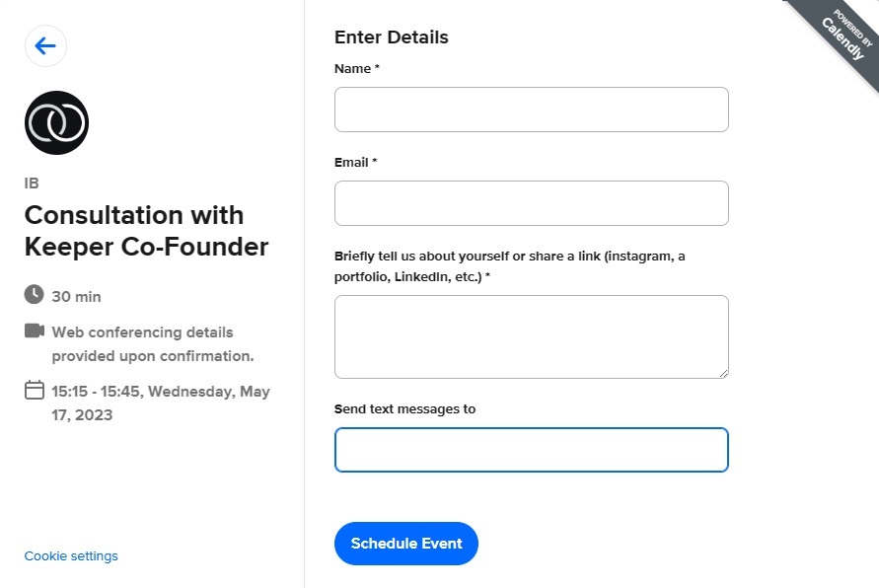Screen dimensions: 879x588
Task: Click the Consultation with Keeper Co-Founder title
Action: (x=146, y=231)
